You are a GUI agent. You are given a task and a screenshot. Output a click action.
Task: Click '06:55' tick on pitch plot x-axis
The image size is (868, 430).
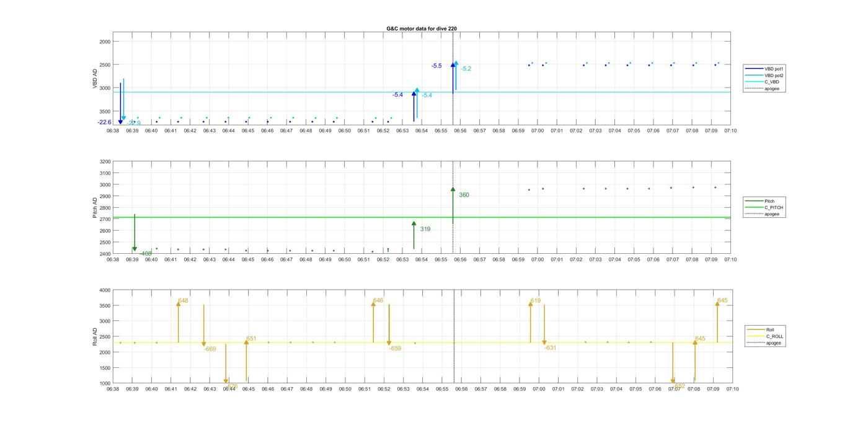point(441,259)
